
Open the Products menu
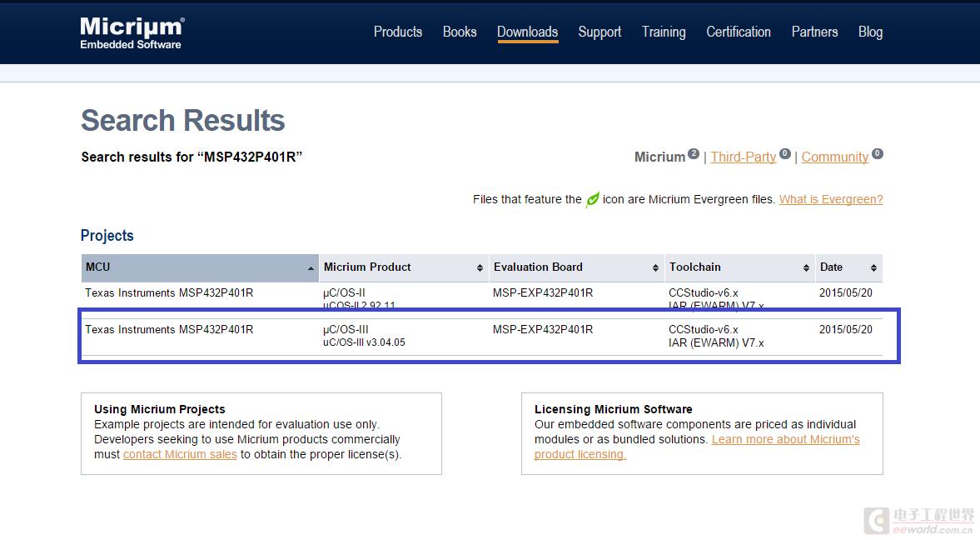[397, 32]
